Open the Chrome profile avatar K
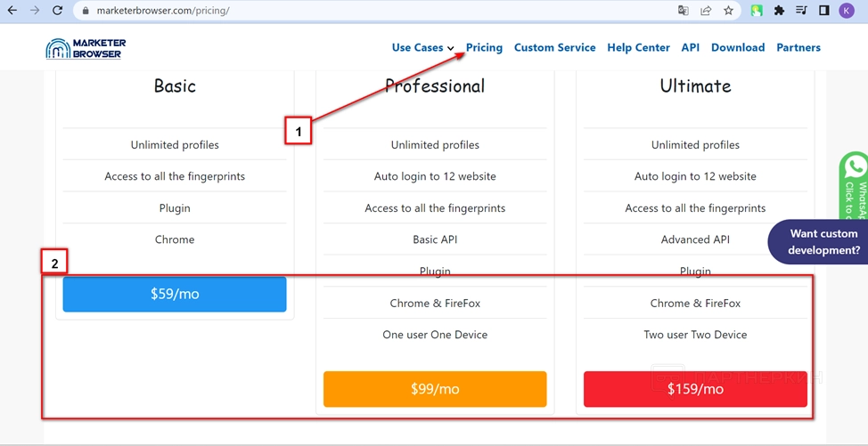Image resolution: width=868 pixels, height=446 pixels. [x=847, y=11]
